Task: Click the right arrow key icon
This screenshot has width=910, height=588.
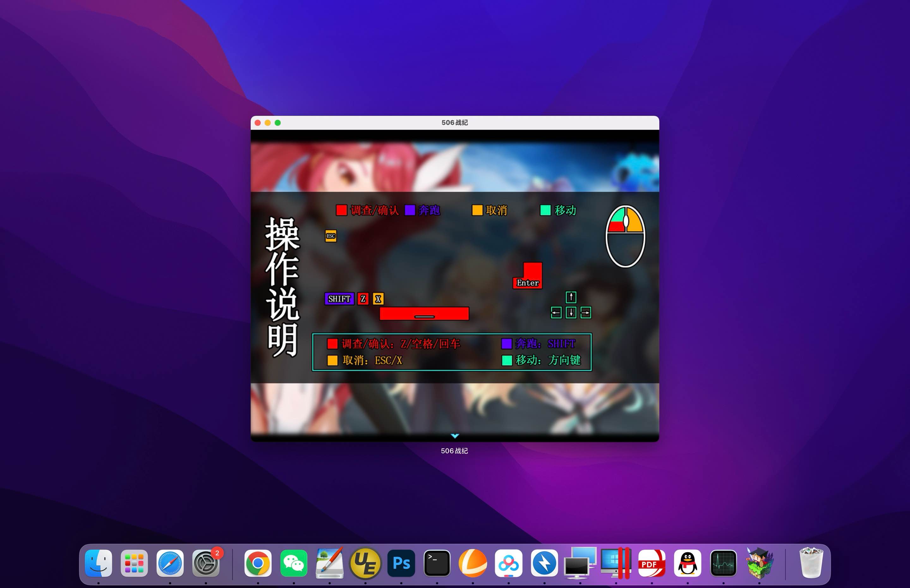Action: click(x=586, y=312)
